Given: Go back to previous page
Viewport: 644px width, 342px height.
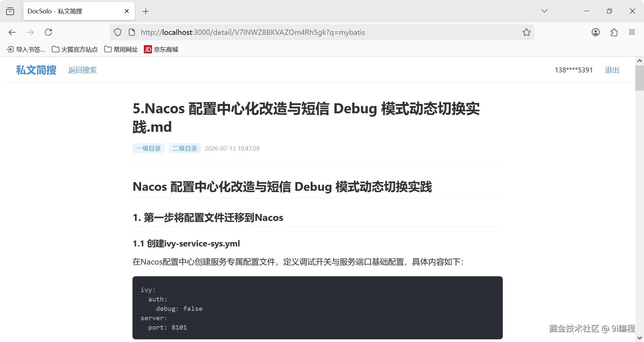Looking at the screenshot, I should (12, 32).
